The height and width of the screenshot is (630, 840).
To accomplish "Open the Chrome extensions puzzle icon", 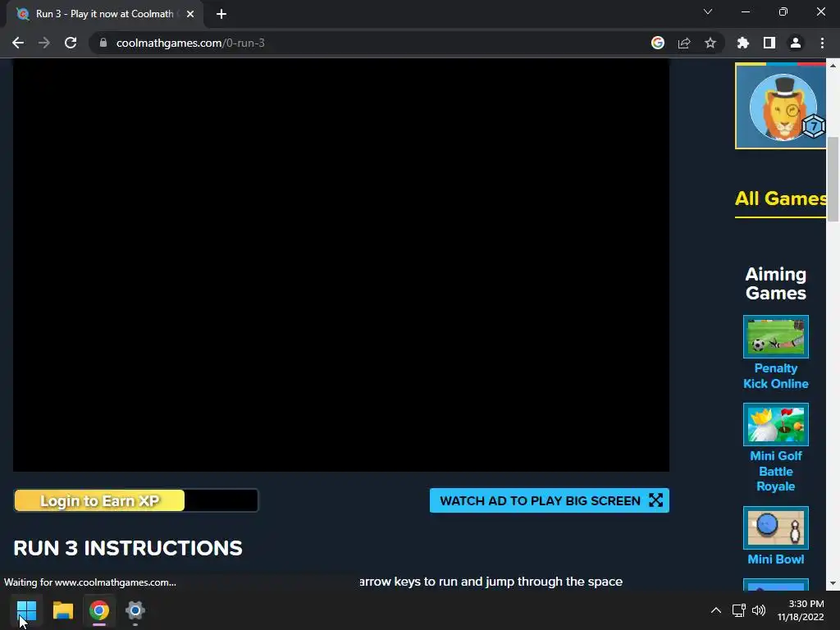I will coord(743,43).
